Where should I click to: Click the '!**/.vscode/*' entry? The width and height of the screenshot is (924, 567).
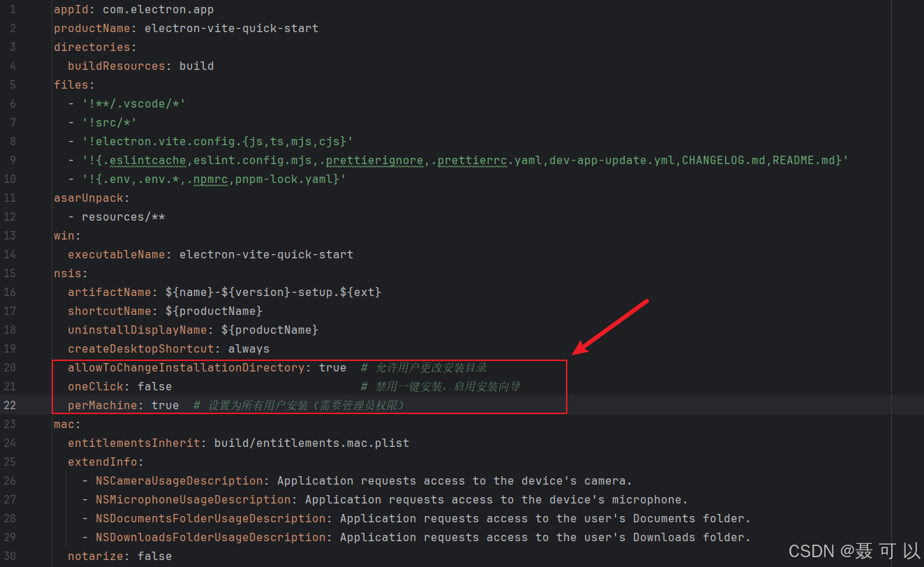click(x=134, y=104)
